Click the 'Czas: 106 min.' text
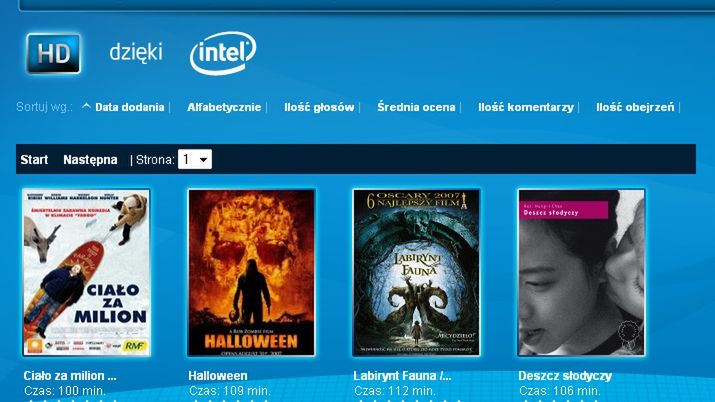The height and width of the screenshot is (402, 715). pos(560,391)
